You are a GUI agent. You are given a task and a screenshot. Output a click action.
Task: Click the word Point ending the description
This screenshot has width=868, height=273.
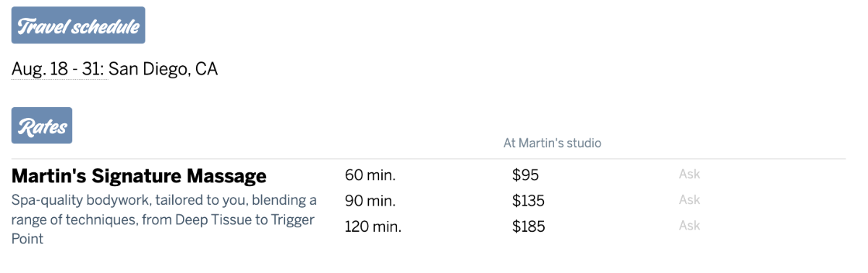click(x=27, y=239)
